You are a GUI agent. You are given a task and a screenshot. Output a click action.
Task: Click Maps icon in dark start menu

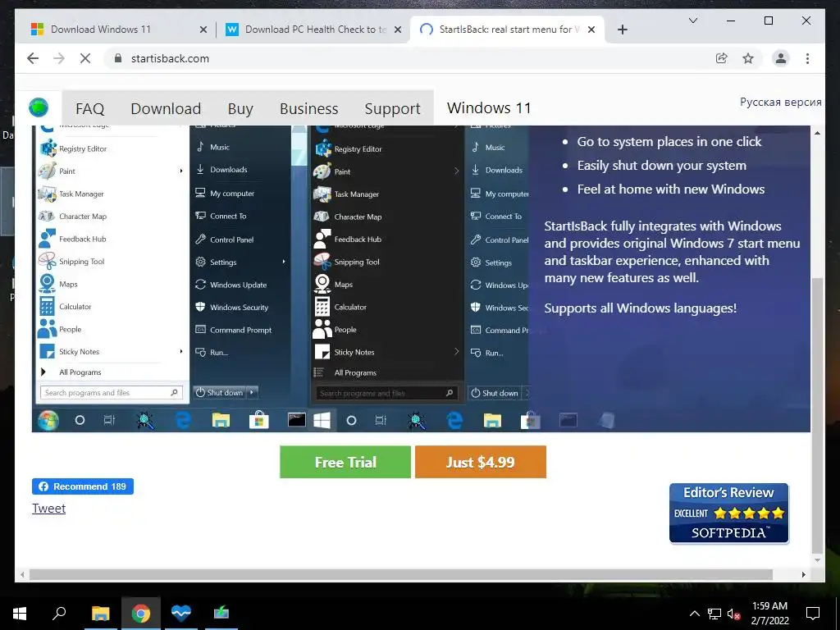(322, 285)
